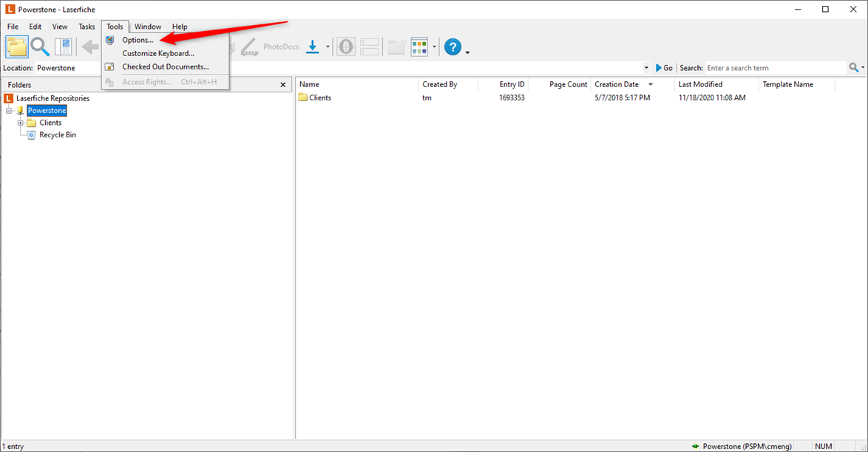Open the File menu

pos(13,27)
